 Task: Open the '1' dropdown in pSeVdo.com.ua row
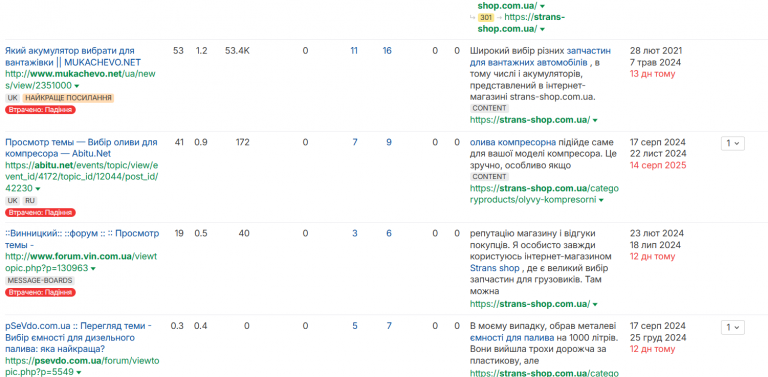click(x=732, y=327)
